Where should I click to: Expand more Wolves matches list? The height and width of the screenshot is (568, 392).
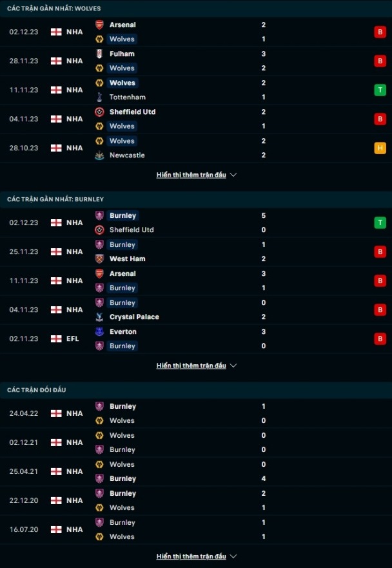(x=196, y=175)
